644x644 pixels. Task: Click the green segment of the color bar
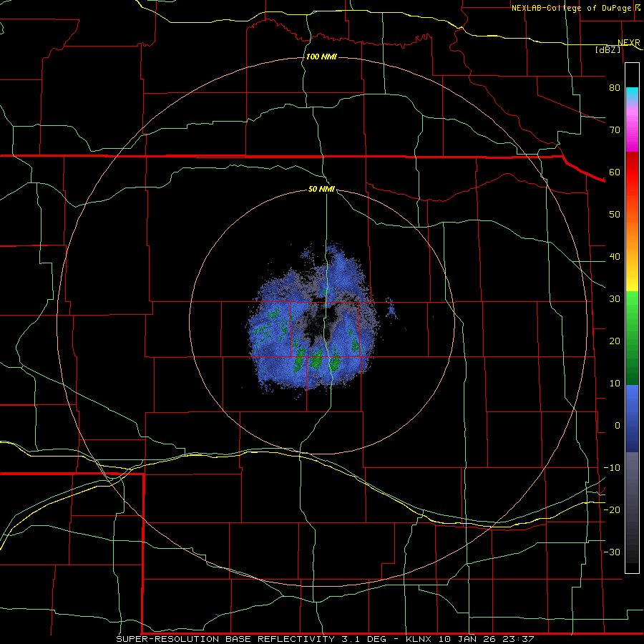632,338
